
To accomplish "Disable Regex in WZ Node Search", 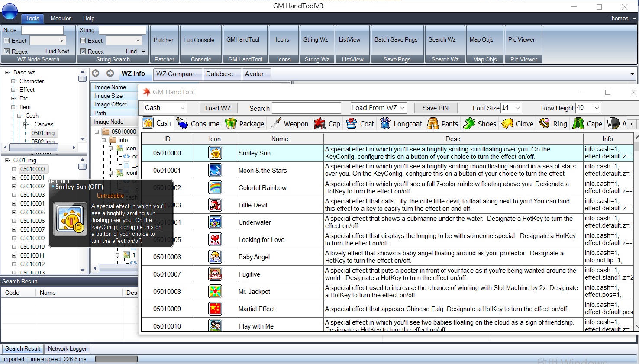I will click(x=7, y=51).
